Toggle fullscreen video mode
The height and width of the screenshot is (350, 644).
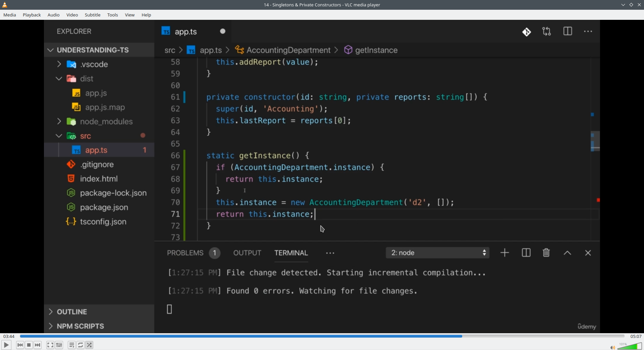(50, 345)
